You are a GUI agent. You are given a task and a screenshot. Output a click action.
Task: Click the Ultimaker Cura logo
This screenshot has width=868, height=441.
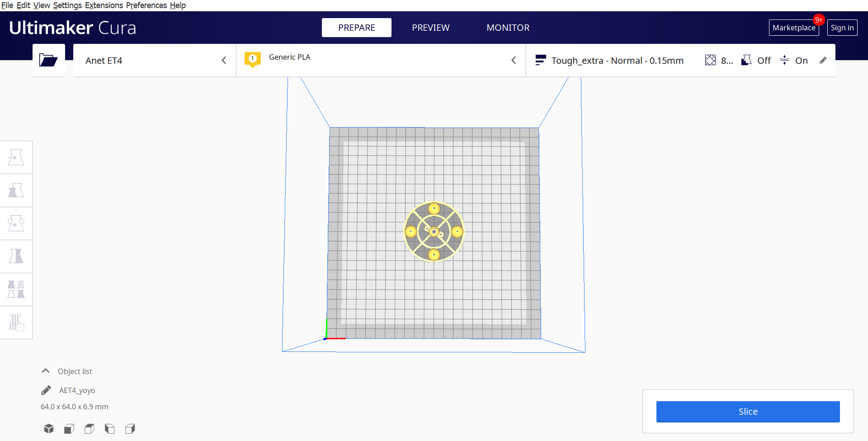(x=72, y=28)
